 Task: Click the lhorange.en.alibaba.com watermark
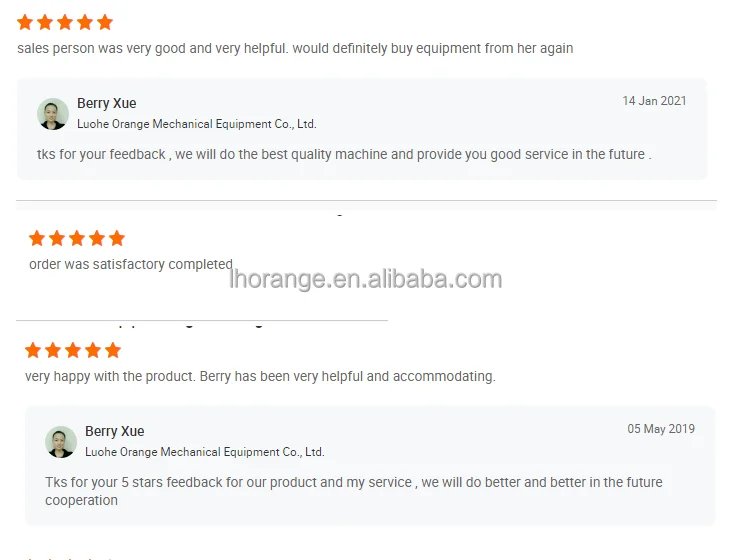[365, 279]
